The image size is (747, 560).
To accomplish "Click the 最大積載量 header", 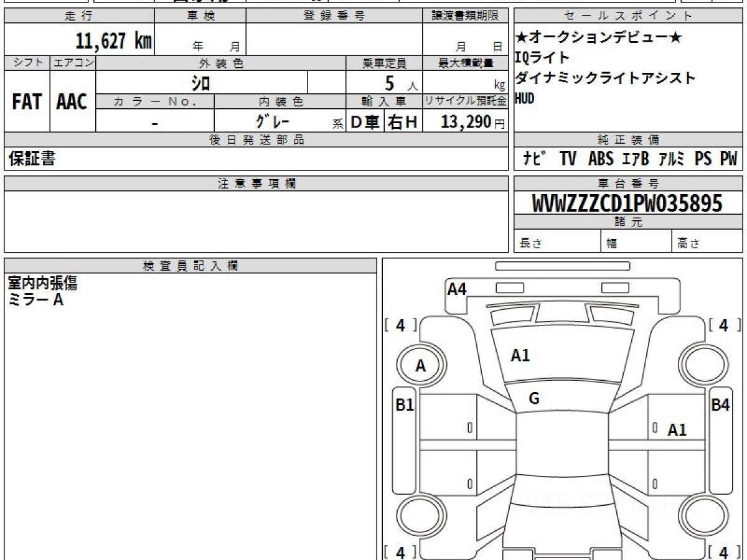I will tap(465, 63).
